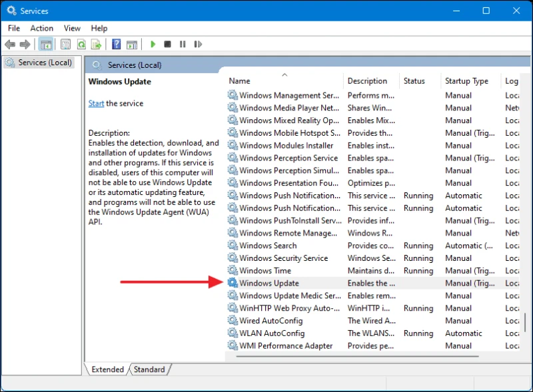The height and width of the screenshot is (392, 533).
Task: Select Windows Remote Management service row
Action: coord(372,233)
